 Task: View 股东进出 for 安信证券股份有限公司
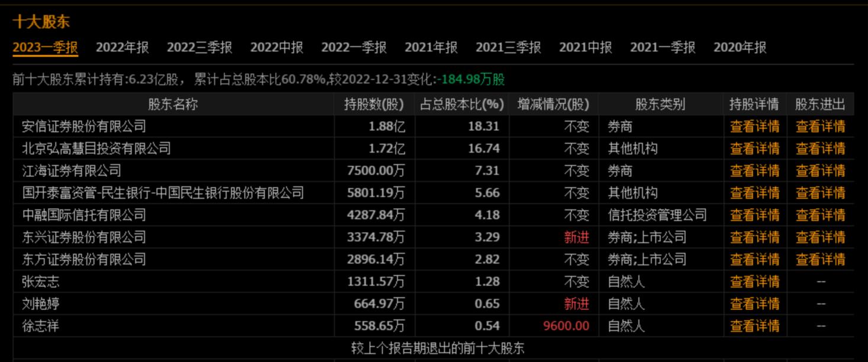(820, 127)
